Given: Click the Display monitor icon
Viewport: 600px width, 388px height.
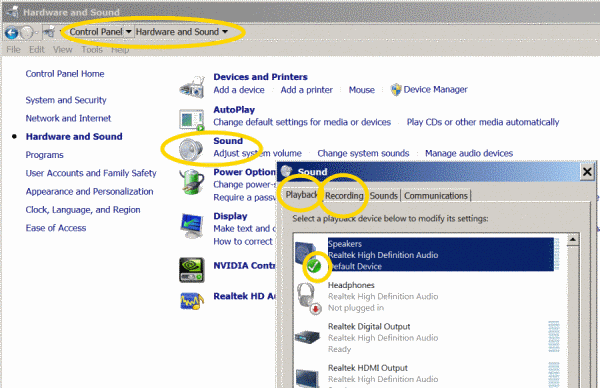Looking at the screenshot, I should (192, 226).
